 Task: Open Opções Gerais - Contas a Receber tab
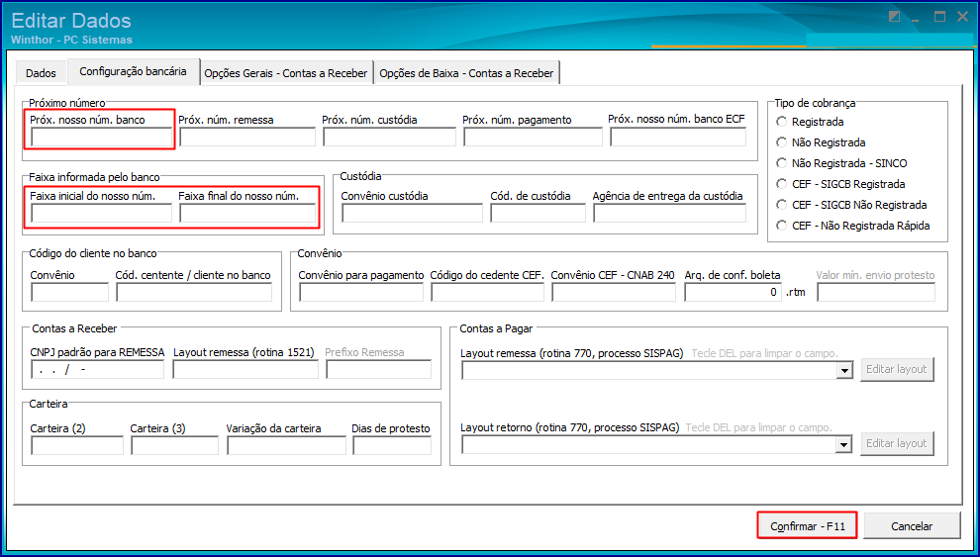click(286, 73)
